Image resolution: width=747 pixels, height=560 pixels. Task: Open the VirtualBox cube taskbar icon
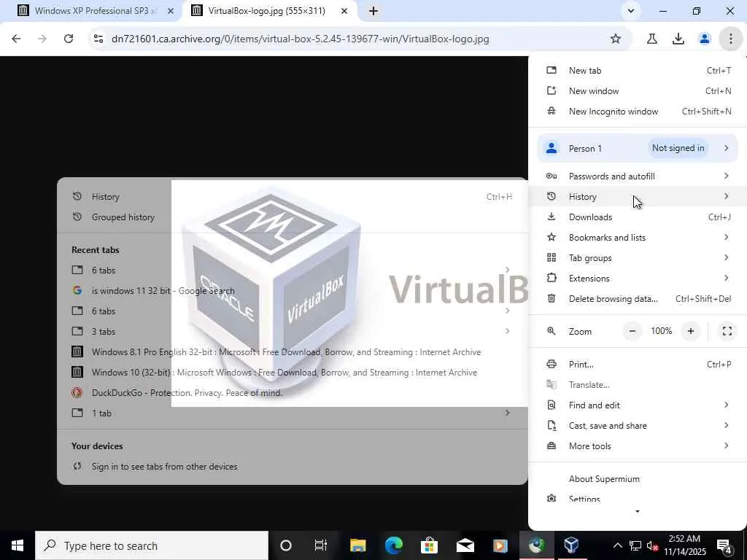571,545
